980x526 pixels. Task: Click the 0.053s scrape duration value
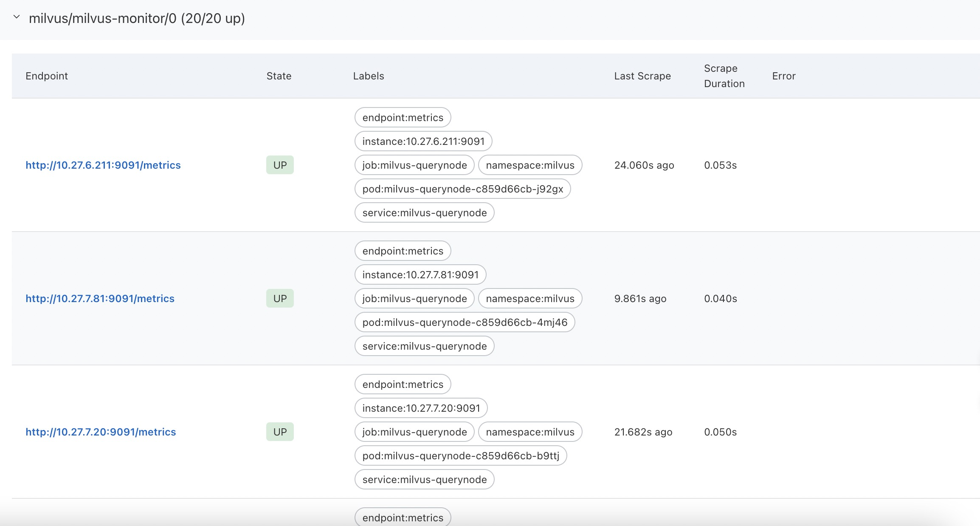tap(721, 165)
